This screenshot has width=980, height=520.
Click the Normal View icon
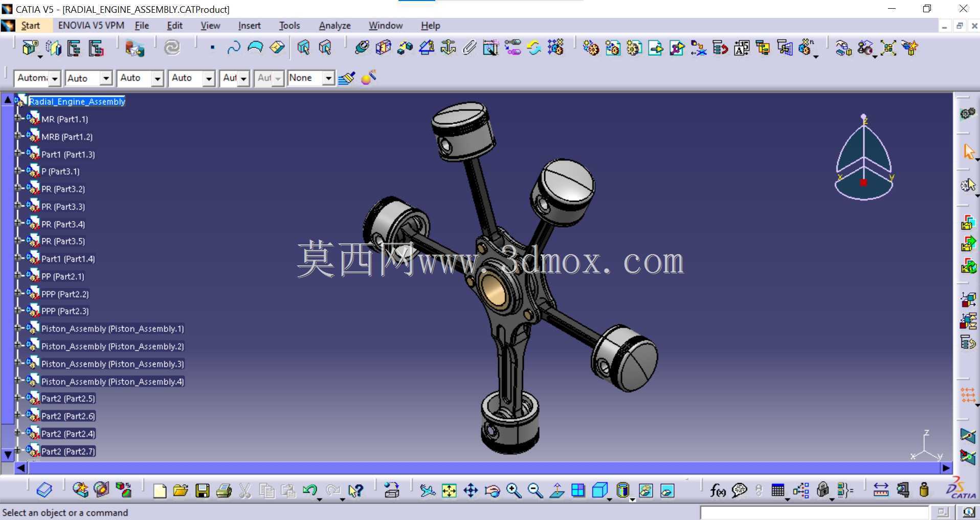click(x=556, y=491)
